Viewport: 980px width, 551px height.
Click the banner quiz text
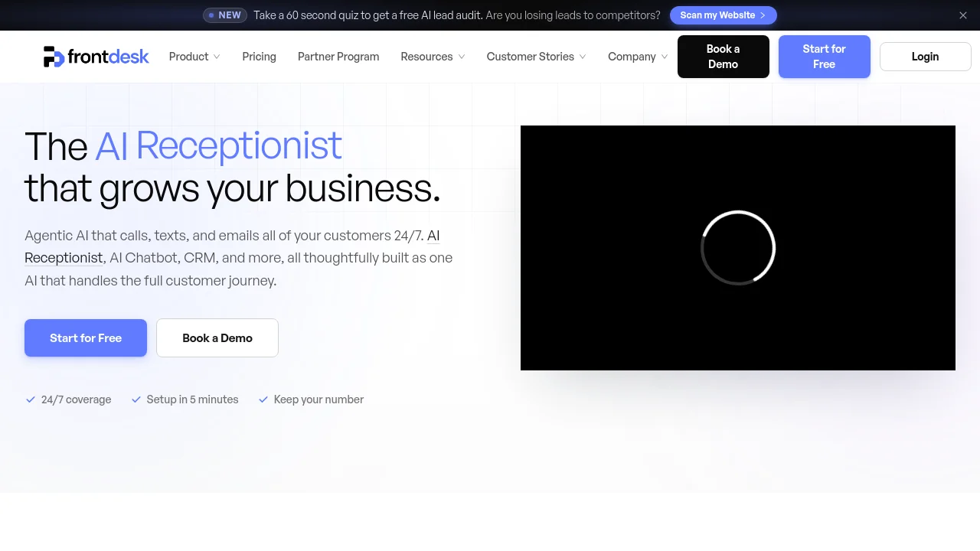point(457,15)
